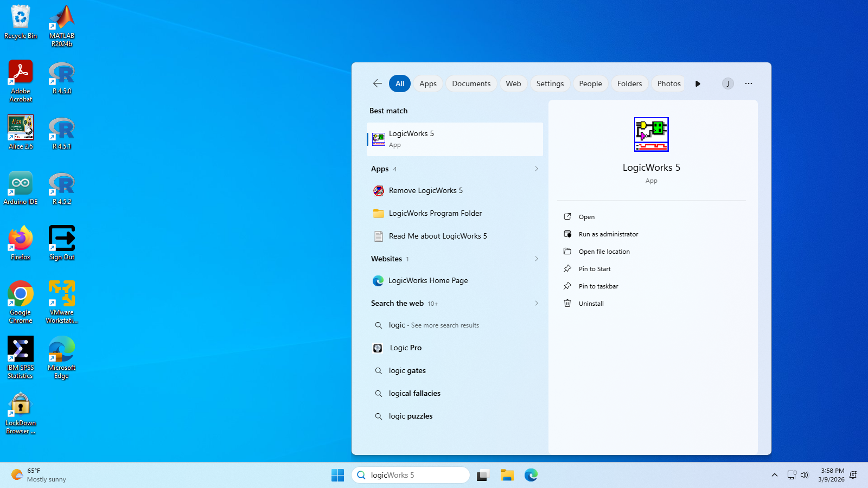
Task: Open Task View from the taskbar
Action: tap(483, 475)
